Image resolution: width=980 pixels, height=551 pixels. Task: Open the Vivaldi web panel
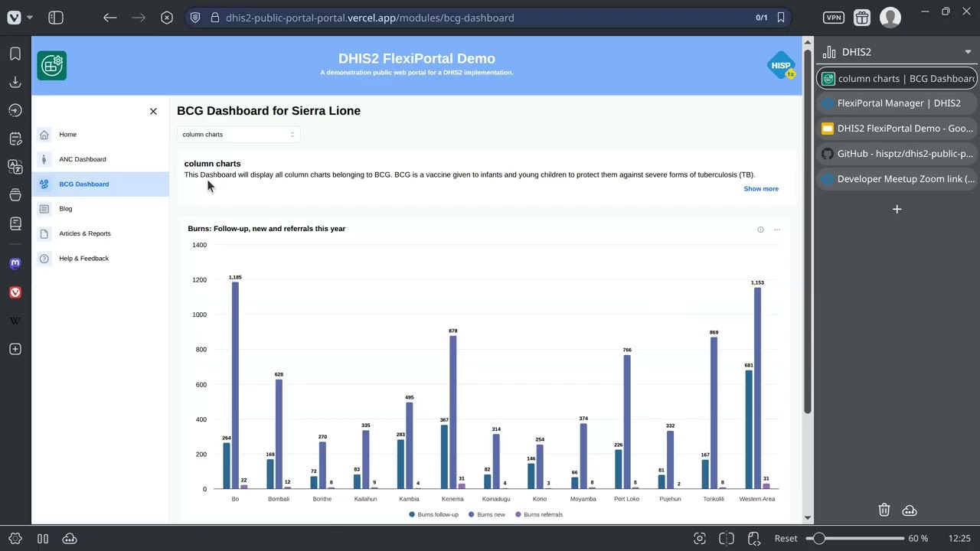click(15, 292)
